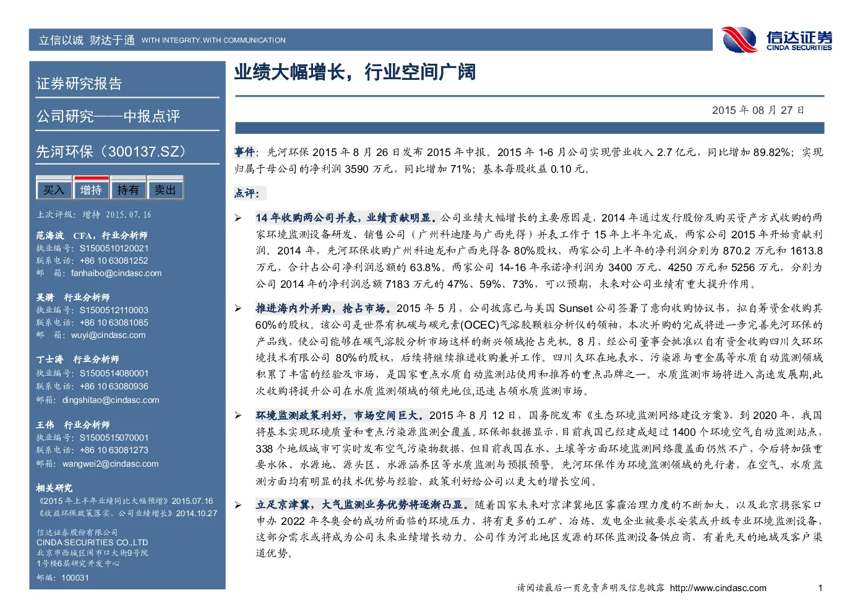Open the wuyi@cindasc.com email address
The width and height of the screenshot is (868, 614).
(108, 335)
